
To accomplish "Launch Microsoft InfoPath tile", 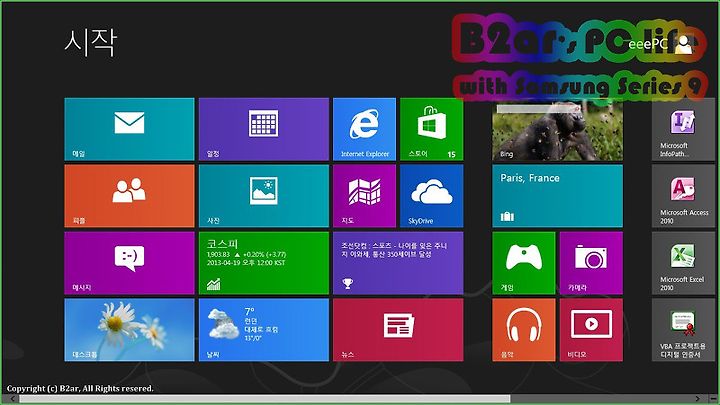I will pos(684,131).
